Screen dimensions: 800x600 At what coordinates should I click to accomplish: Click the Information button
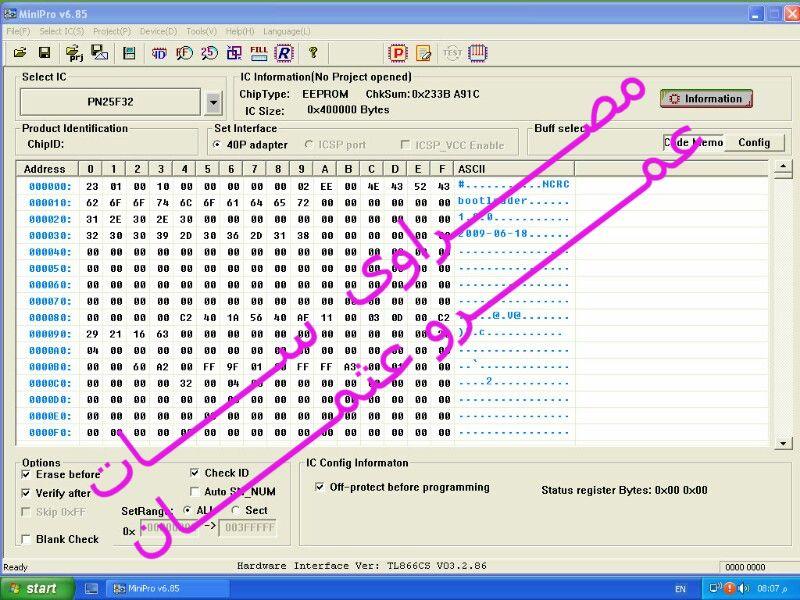coord(706,98)
